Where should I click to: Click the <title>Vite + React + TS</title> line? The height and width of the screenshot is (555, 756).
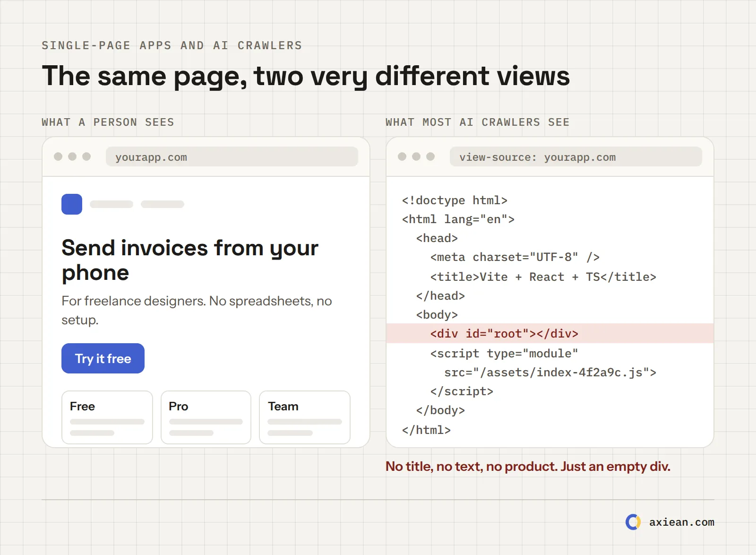tap(543, 277)
